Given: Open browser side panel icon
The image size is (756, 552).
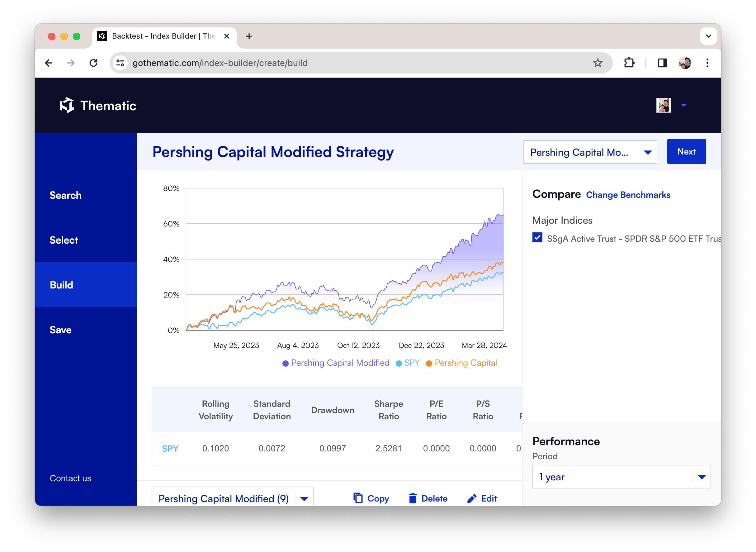Looking at the screenshot, I should [663, 63].
